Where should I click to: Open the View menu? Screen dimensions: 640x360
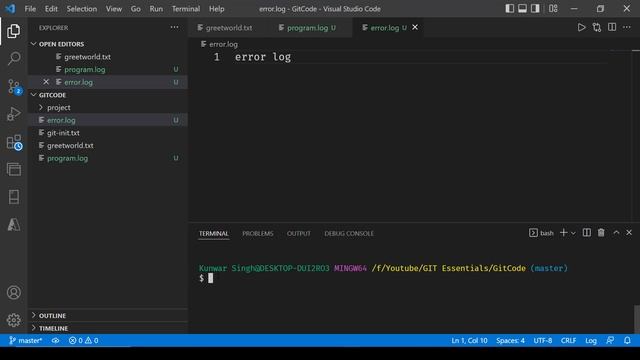114,9
